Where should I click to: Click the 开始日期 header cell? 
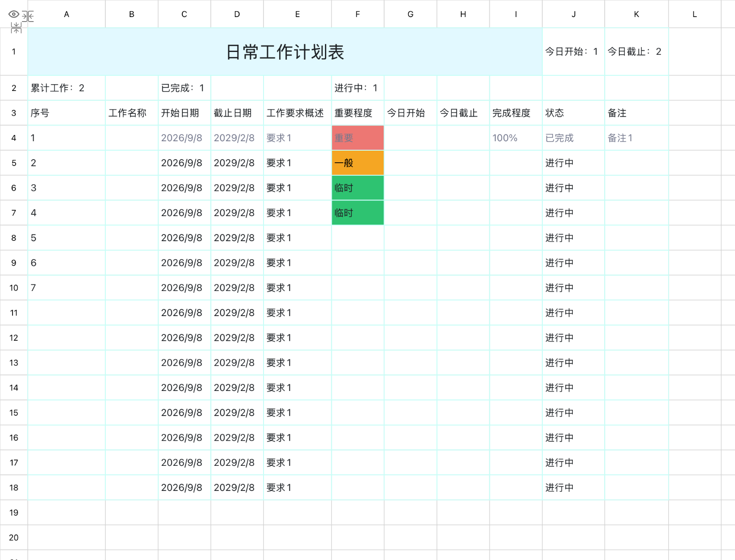coord(184,113)
